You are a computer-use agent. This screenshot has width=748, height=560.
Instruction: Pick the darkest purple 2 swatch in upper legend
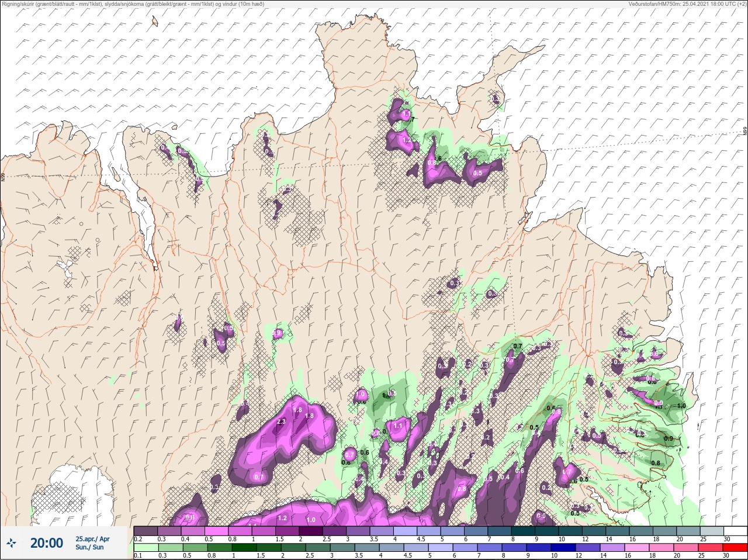point(312,531)
